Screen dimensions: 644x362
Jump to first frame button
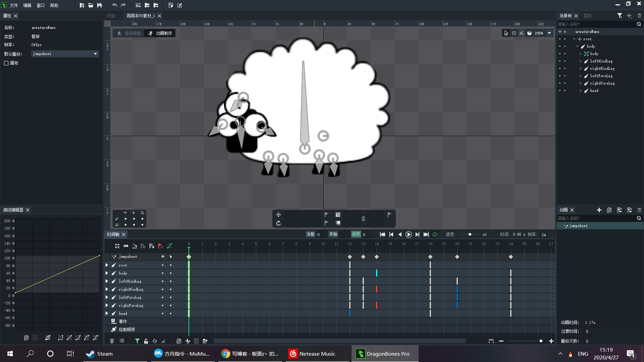pos(382,235)
